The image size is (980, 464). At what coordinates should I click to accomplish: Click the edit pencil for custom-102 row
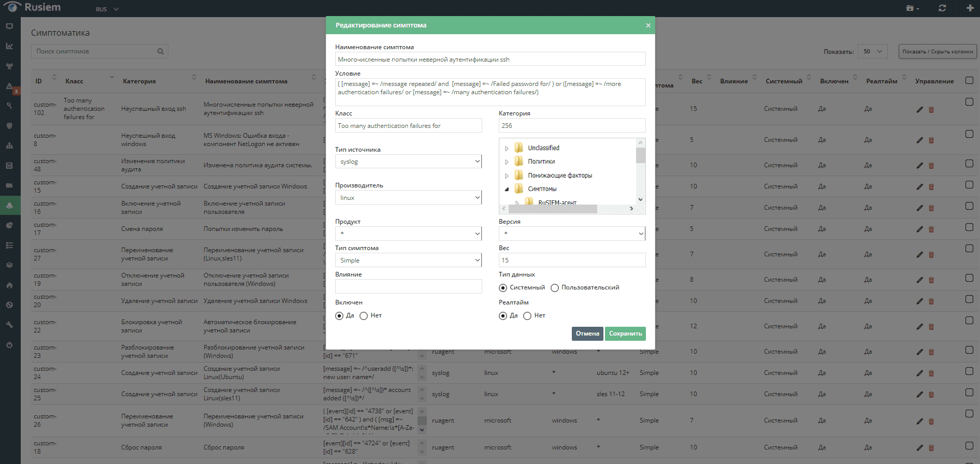coord(919,110)
